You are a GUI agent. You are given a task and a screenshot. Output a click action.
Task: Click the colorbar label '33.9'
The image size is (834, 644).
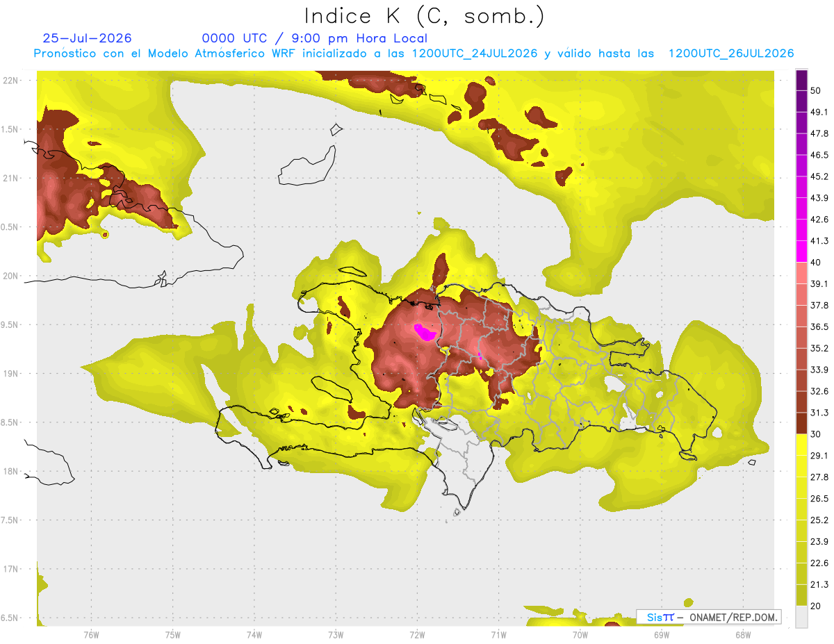pos(820,370)
